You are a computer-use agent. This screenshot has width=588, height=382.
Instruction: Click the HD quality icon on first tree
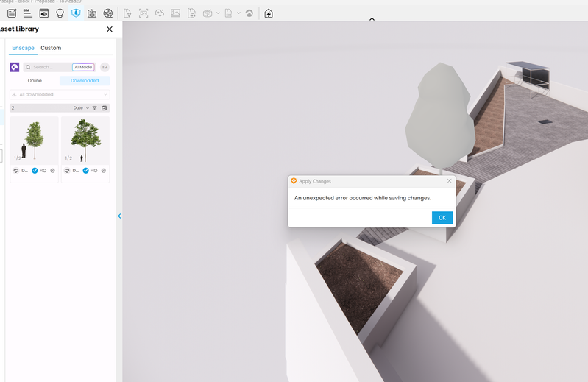[43, 171]
